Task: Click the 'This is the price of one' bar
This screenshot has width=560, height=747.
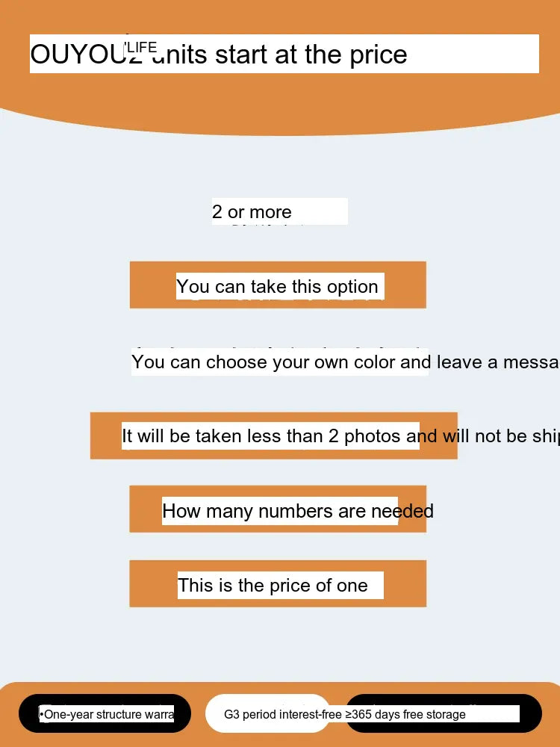Action: [278, 583]
